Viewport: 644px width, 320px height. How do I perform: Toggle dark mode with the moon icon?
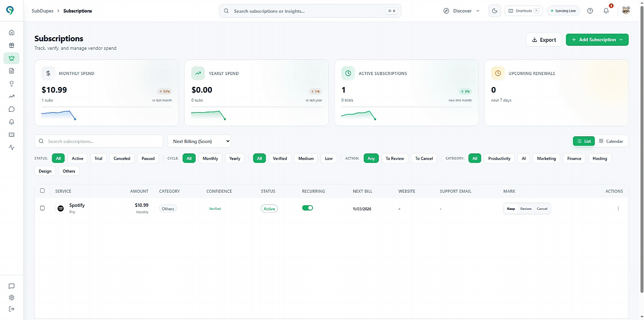point(494,11)
